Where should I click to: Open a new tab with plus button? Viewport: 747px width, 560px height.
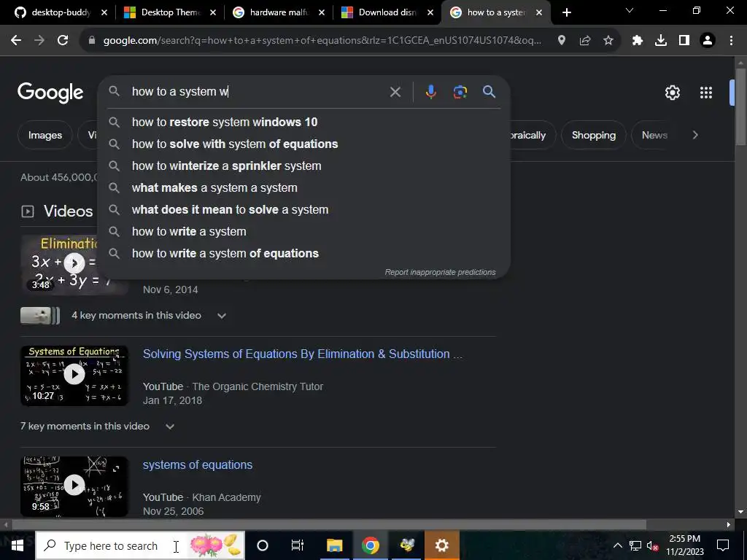(x=566, y=12)
